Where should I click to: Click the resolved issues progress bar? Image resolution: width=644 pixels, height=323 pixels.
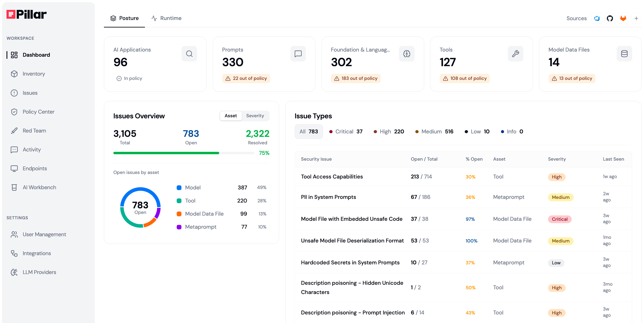(x=184, y=153)
